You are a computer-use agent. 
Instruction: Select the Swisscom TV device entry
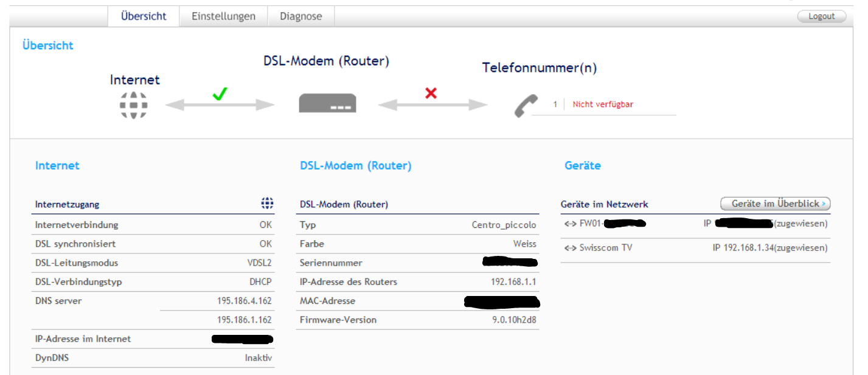pyautogui.click(x=606, y=248)
